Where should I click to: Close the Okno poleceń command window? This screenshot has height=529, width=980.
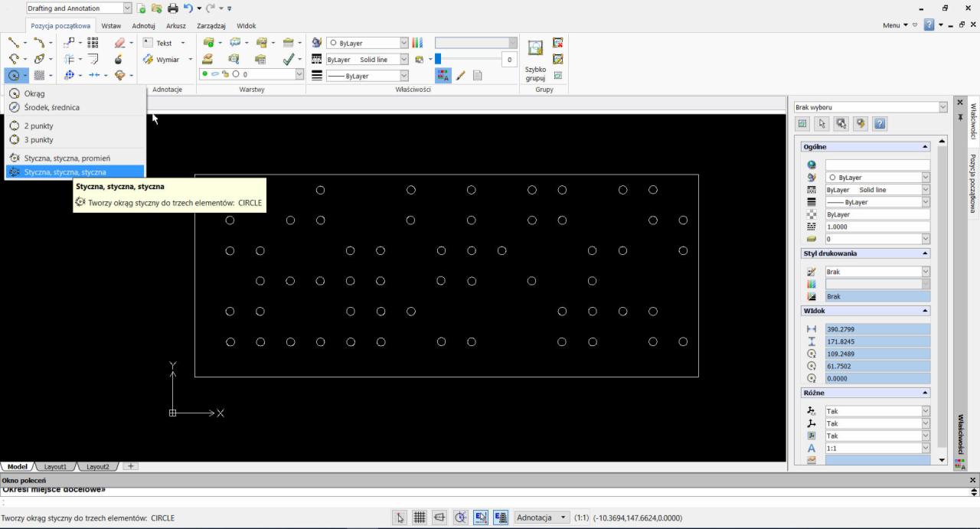click(973, 480)
